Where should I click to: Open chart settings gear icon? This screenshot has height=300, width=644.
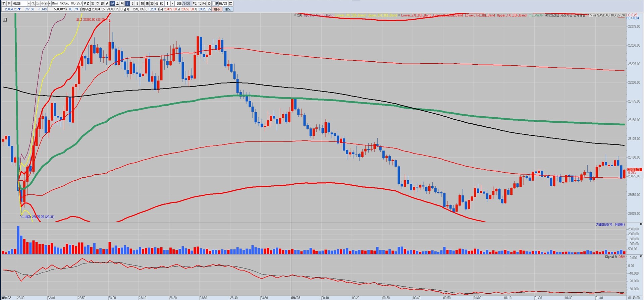click(209, 3)
